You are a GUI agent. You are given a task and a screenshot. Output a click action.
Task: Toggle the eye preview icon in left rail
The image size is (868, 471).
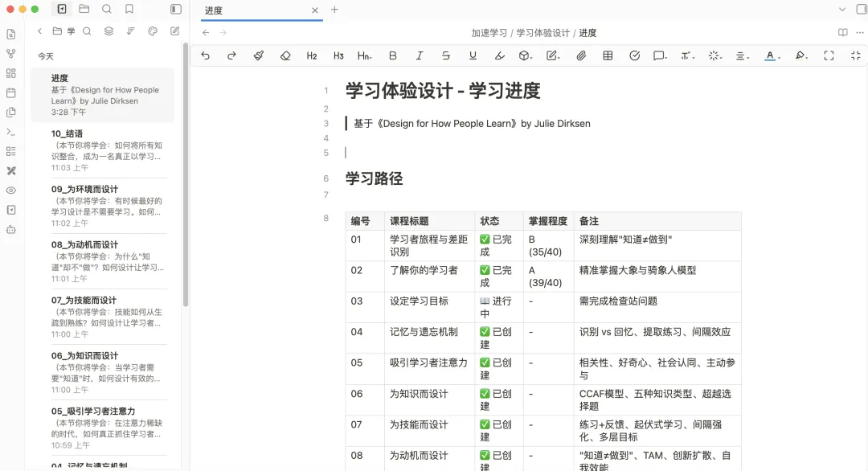pyautogui.click(x=11, y=190)
